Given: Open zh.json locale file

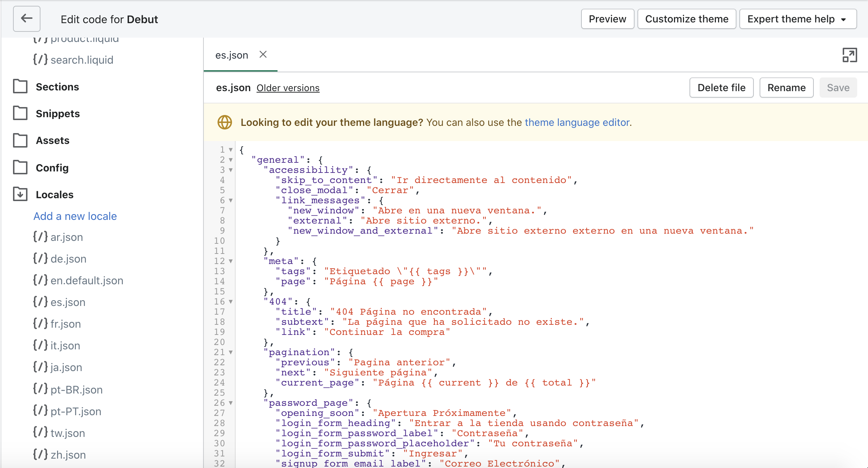Looking at the screenshot, I should coord(68,455).
